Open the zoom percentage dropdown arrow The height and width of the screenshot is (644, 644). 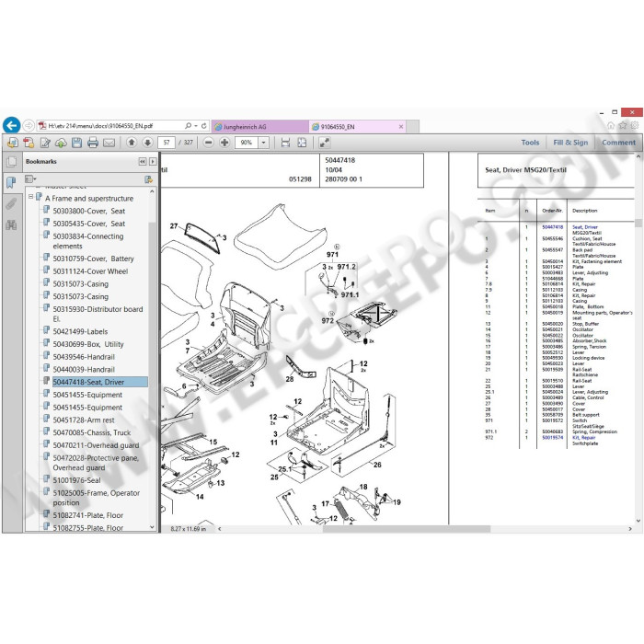tap(263, 143)
